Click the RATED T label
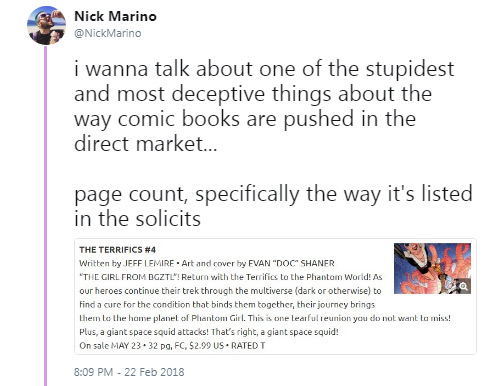Viewport: 500px width, 386px height. click(x=248, y=346)
